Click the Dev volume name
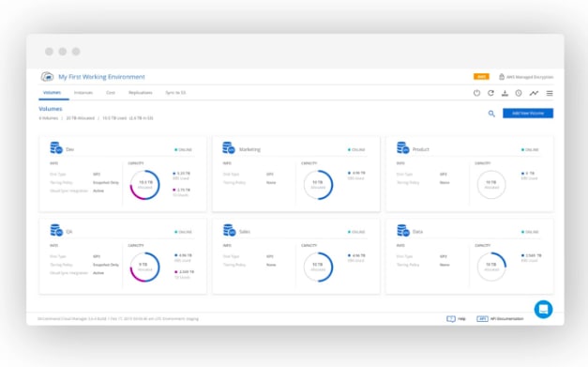The width and height of the screenshot is (588, 367). click(x=69, y=149)
